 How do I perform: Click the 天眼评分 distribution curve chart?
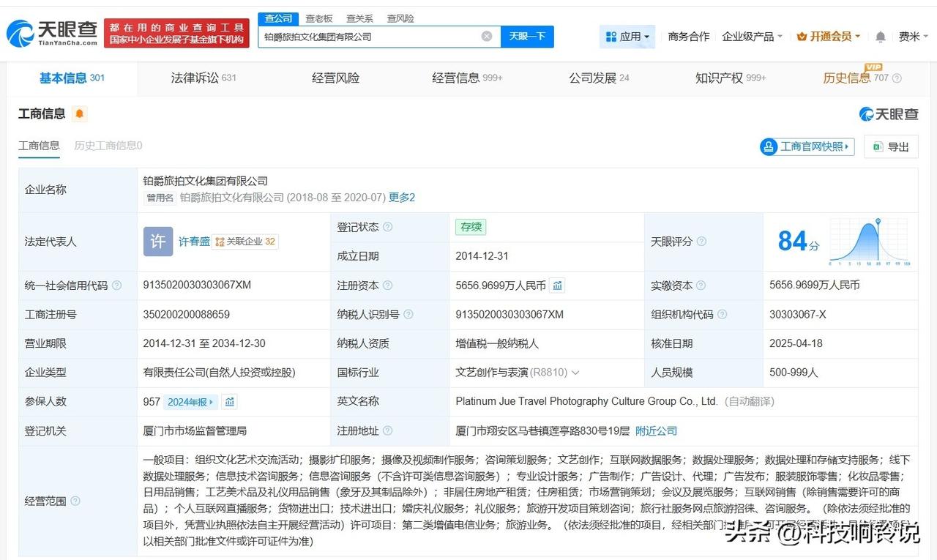(868, 241)
